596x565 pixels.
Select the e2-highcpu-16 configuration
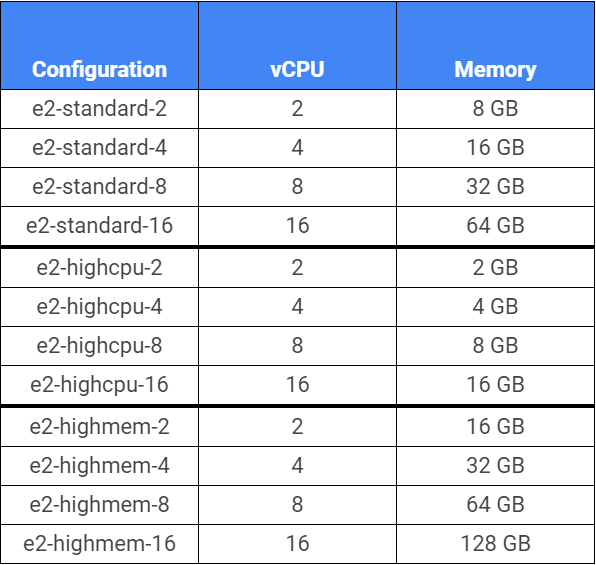click(x=99, y=385)
